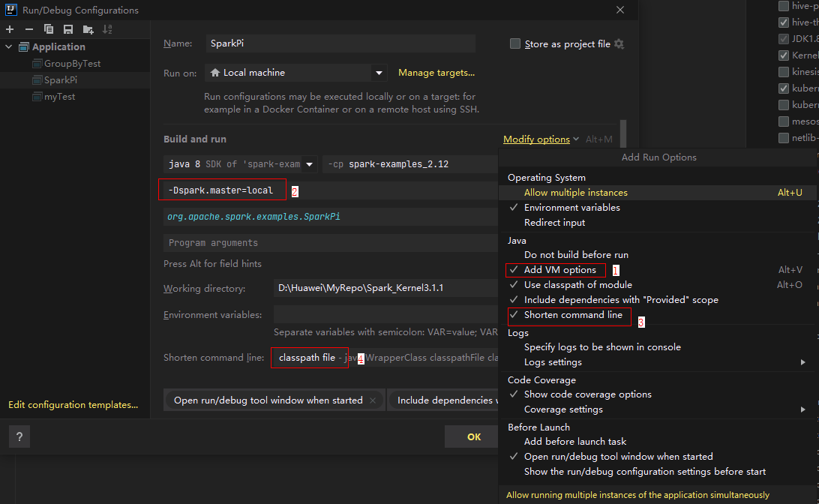Click the Manage targets link

436,73
